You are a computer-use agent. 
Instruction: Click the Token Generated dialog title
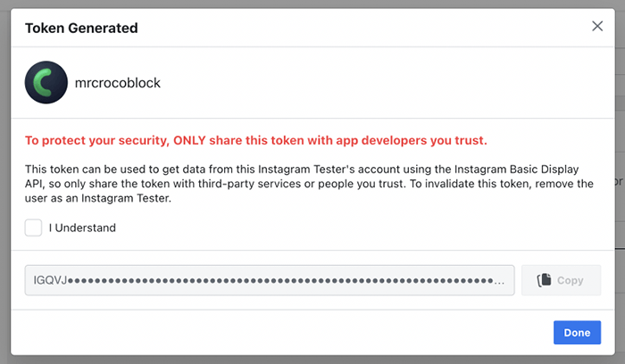[81, 29]
